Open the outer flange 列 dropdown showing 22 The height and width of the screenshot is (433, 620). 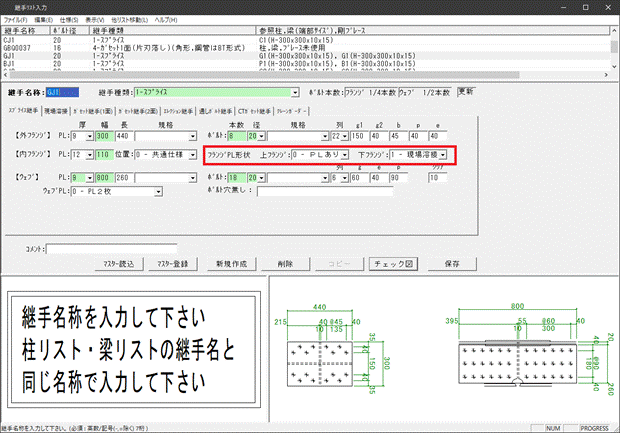(344, 136)
